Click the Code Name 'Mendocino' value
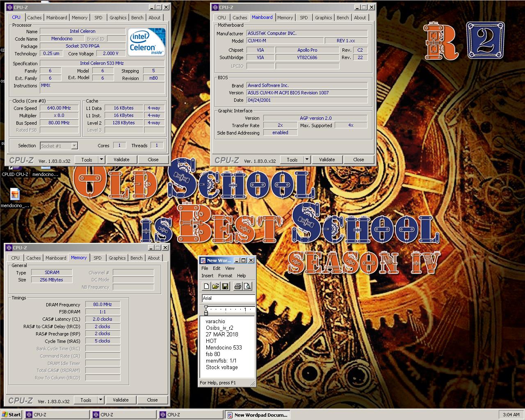This screenshot has width=525, height=420. pyautogui.click(x=62, y=39)
